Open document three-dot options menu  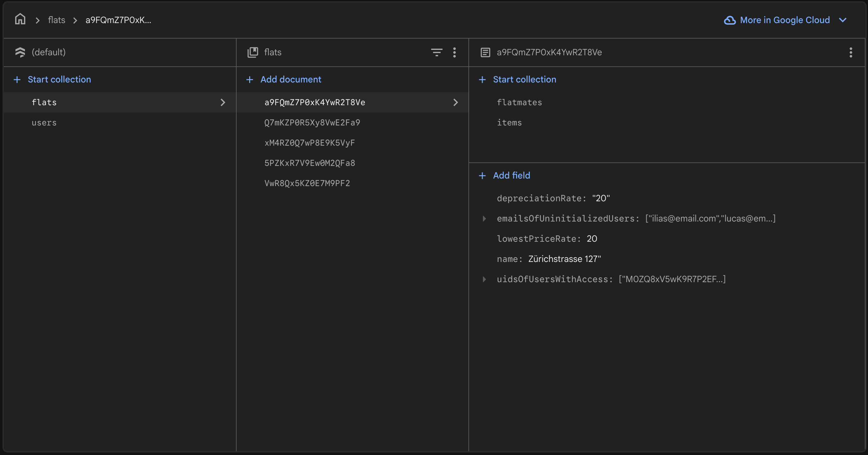[x=851, y=52]
